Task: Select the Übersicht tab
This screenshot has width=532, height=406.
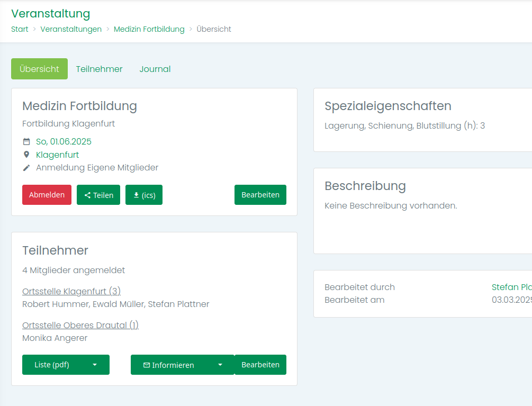Action: [x=39, y=69]
